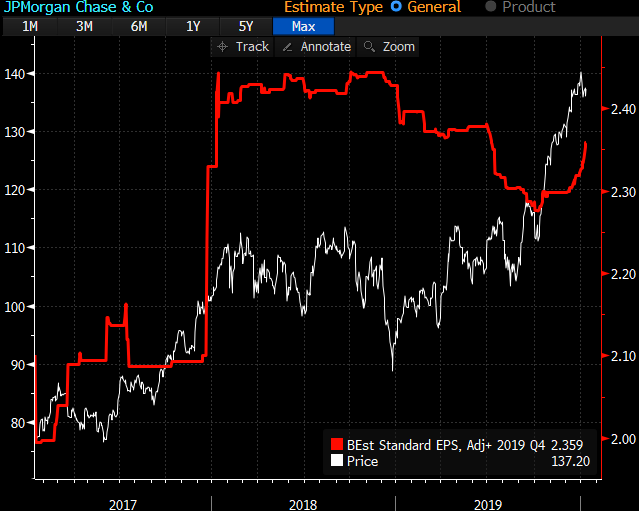The image size is (639, 511).
Task: Click BEst Standard EPS, Adj+ 2019 Q4 legend text
Action: 446,445
